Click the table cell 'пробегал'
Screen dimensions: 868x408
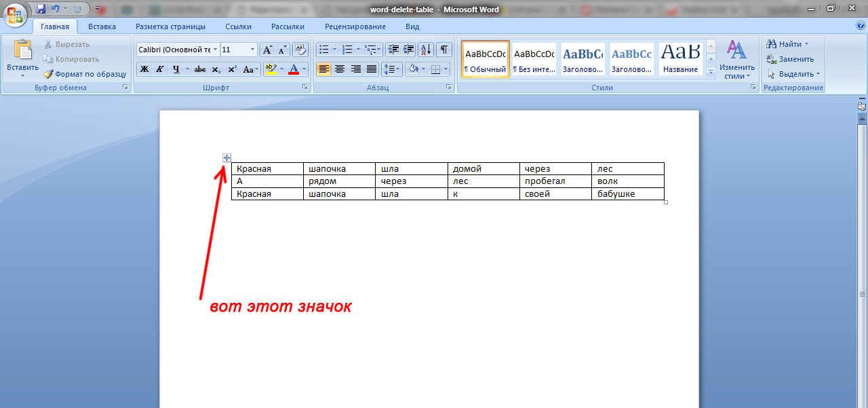[555, 181]
